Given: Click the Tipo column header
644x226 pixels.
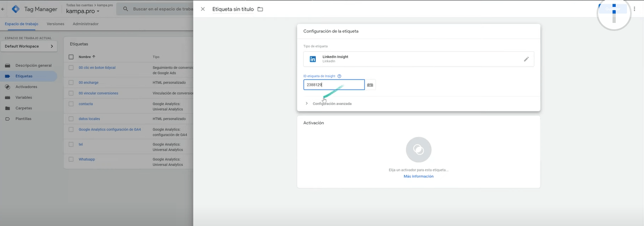Looking at the screenshot, I should click(x=156, y=57).
